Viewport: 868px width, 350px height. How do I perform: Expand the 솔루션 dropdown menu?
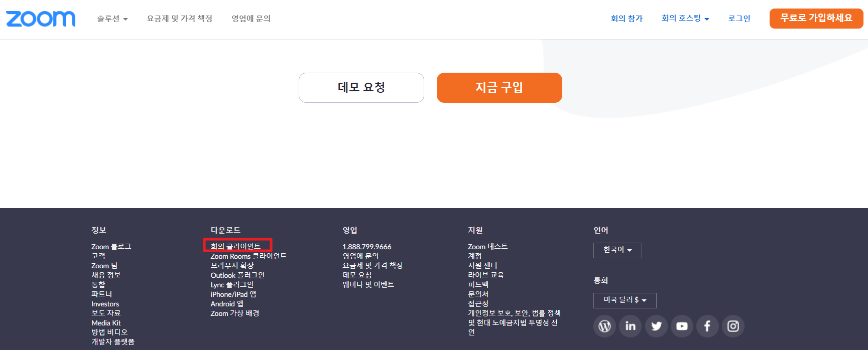112,19
